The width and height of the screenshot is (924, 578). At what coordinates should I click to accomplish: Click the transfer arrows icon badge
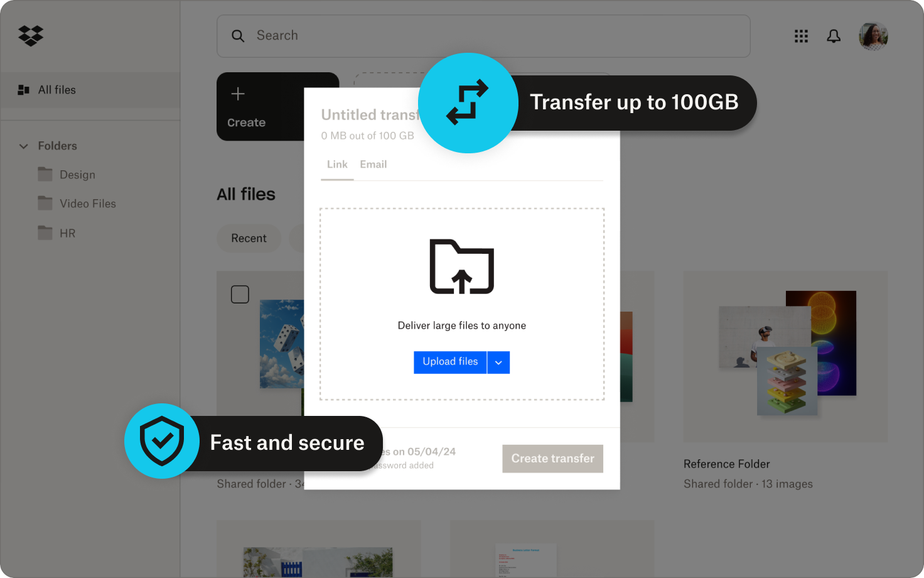pos(468,103)
